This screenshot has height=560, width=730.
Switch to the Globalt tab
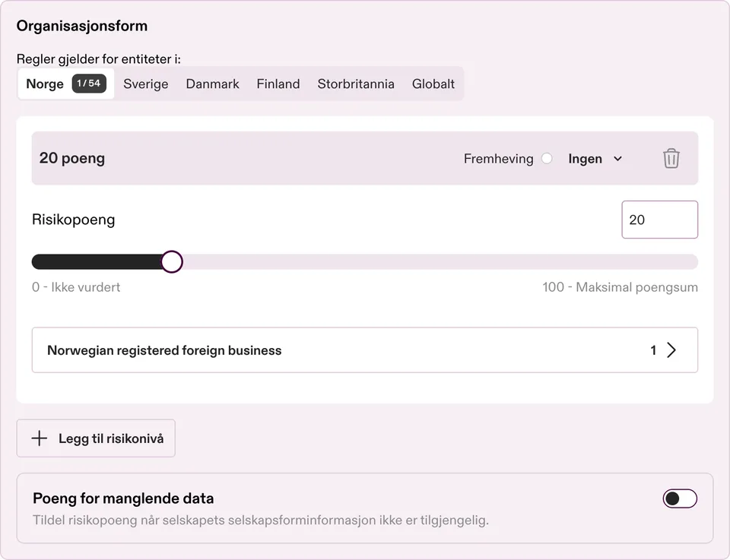(433, 84)
